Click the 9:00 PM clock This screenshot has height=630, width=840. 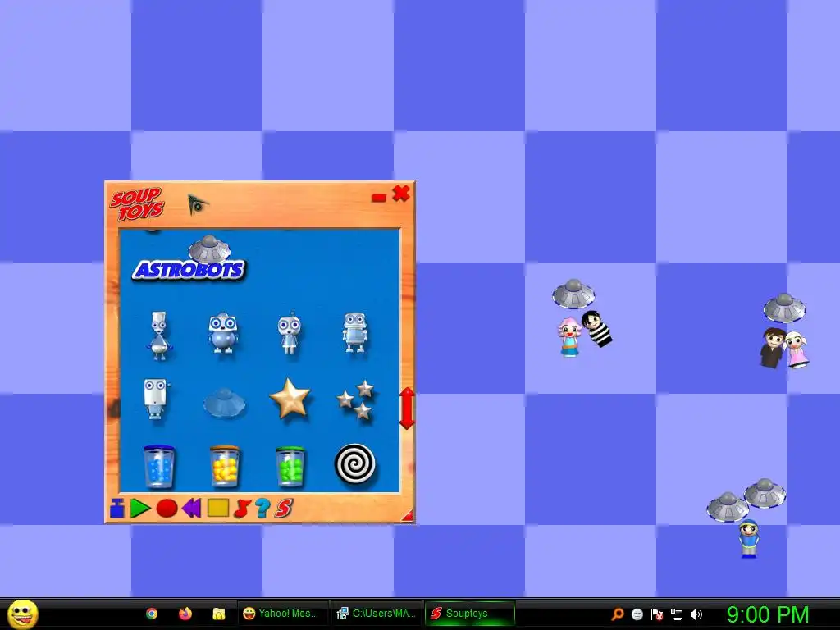click(767, 614)
